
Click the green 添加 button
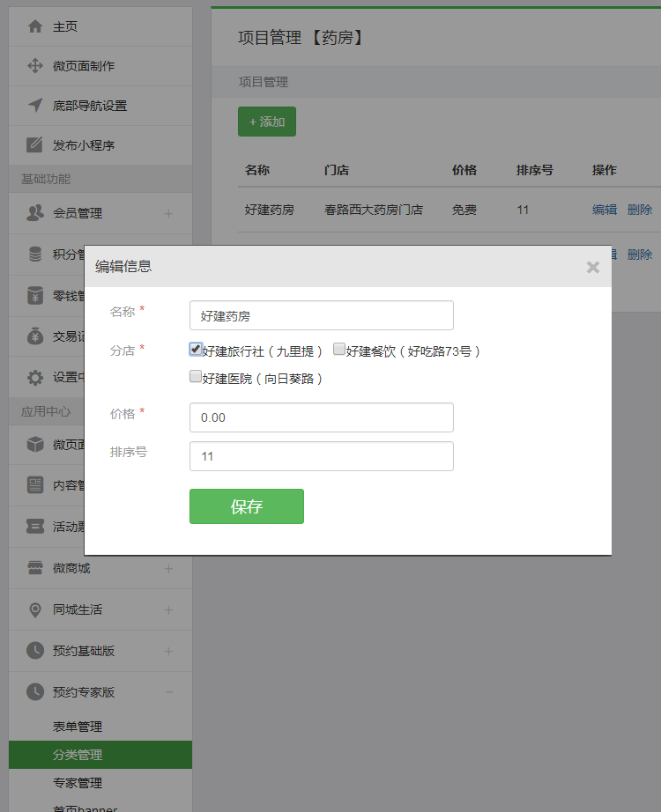pos(267,122)
